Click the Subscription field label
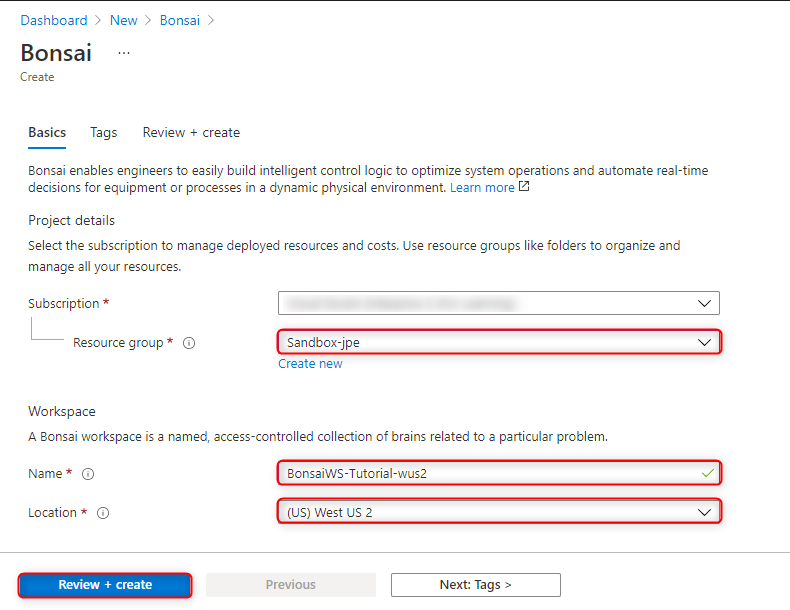 coord(63,303)
